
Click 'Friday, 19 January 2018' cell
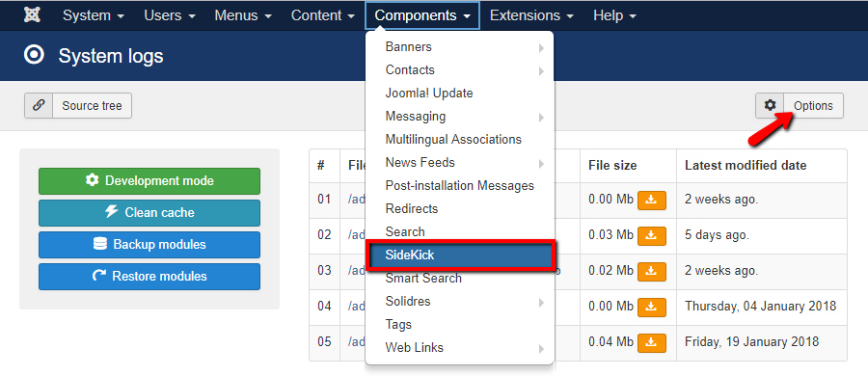751,342
